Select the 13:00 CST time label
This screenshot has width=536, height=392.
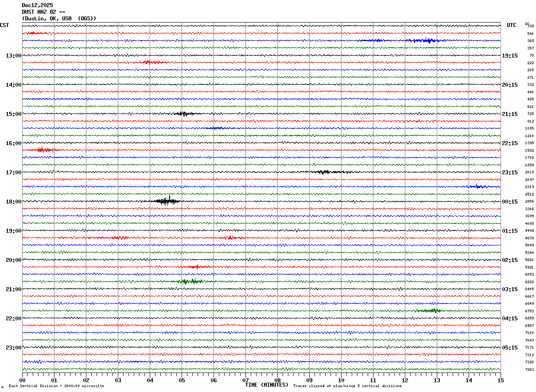tap(13, 56)
